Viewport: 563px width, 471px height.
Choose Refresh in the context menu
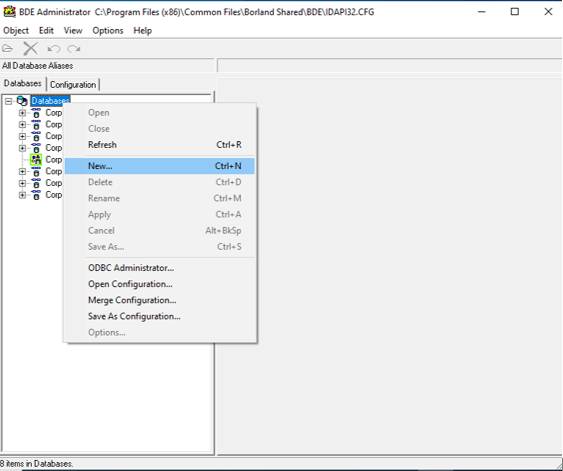pyautogui.click(x=160, y=145)
